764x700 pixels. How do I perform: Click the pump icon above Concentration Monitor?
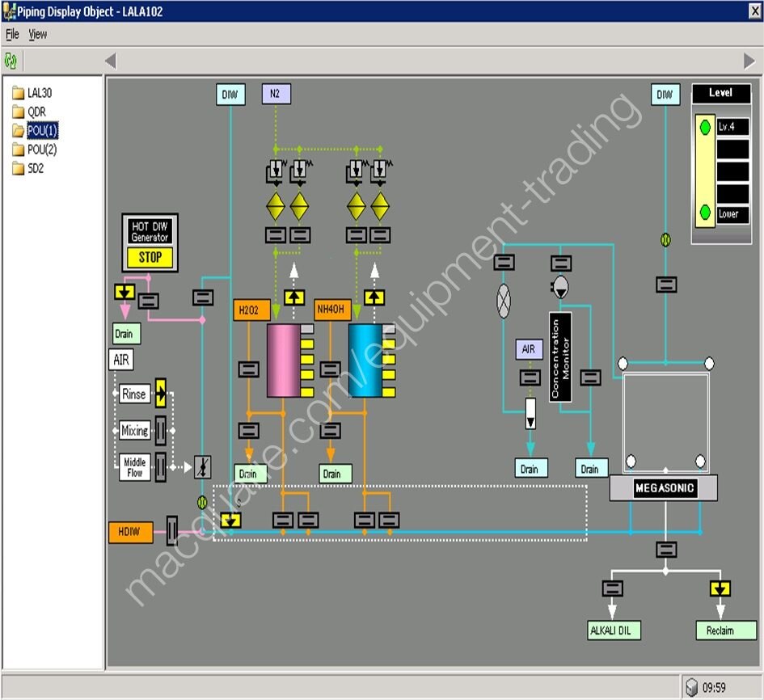click(560, 288)
